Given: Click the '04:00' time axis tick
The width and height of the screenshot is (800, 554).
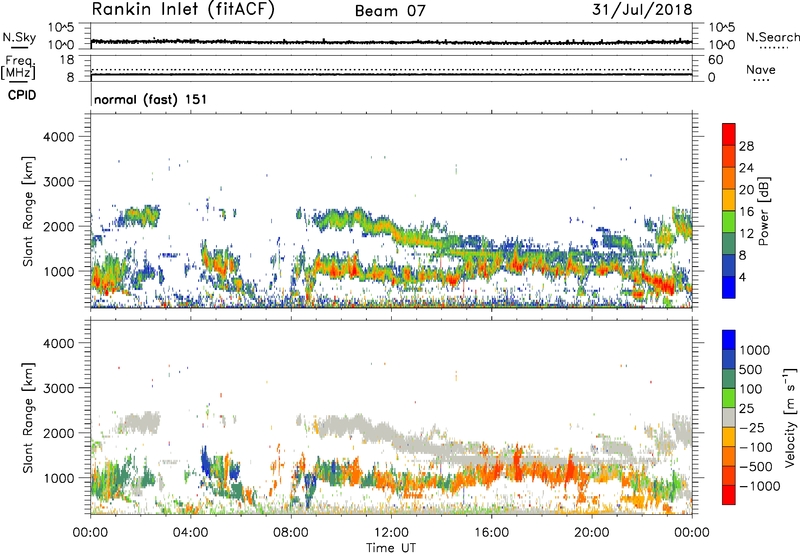Looking at the screenshot, I should [191, 533].
